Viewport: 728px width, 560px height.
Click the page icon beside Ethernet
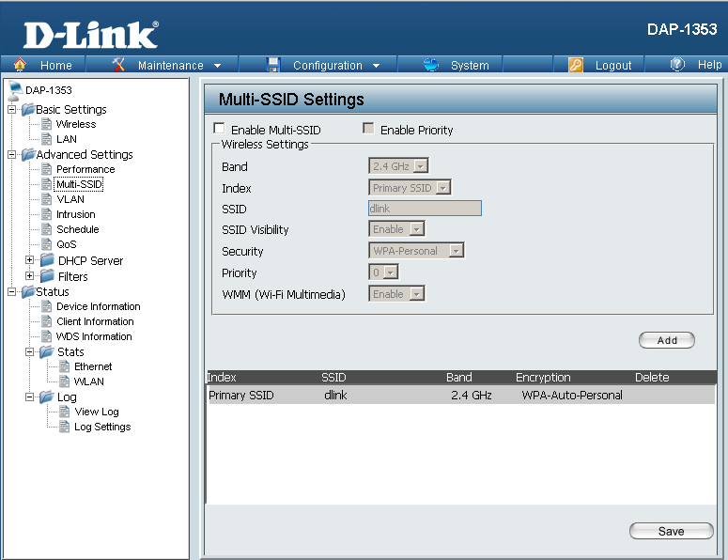coord(65,366)
